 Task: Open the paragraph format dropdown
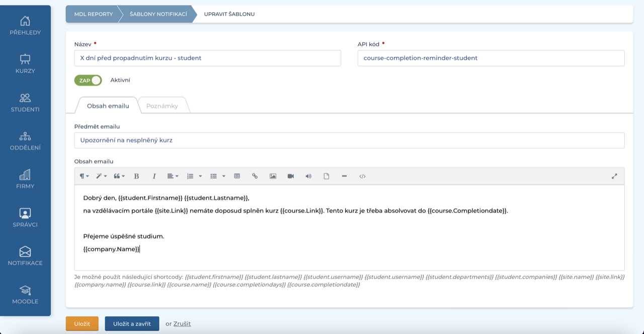pyautogui.click(x=84, y=176)
